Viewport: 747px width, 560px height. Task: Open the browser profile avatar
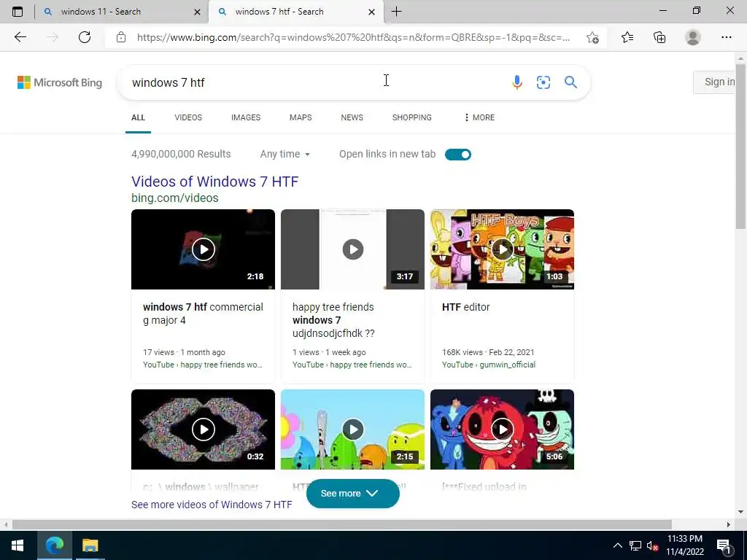(693, 37)
